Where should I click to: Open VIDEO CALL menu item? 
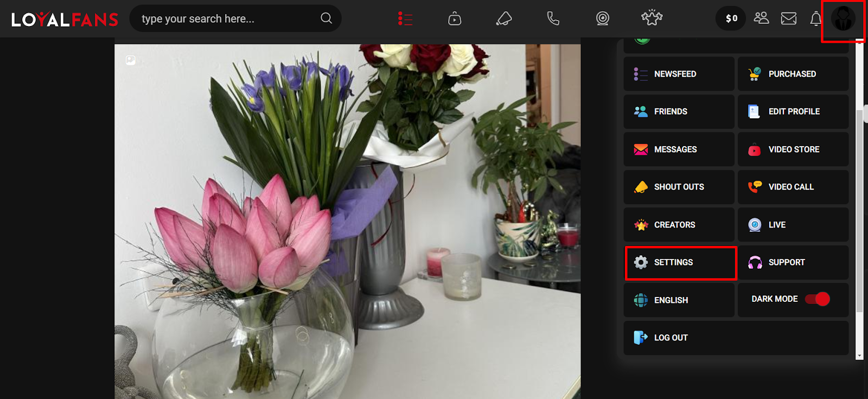click(x=793, y=187)
